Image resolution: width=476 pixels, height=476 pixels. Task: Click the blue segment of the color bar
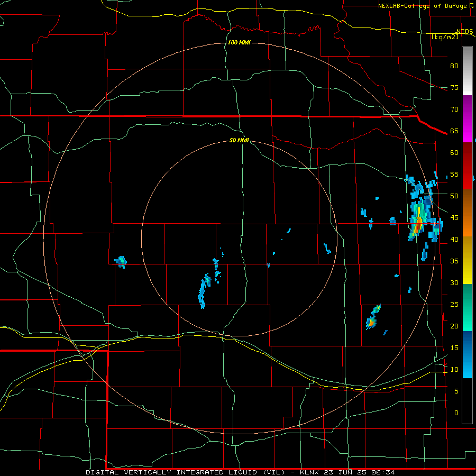467,354
